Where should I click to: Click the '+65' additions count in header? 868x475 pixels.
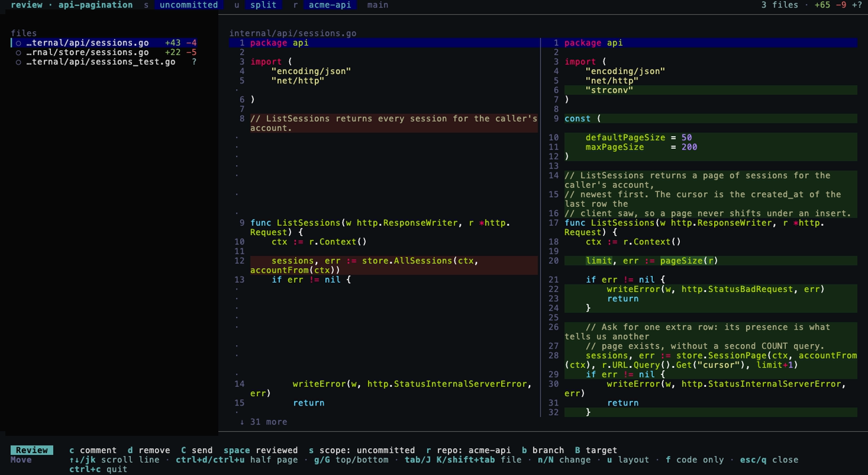point(822,5)
